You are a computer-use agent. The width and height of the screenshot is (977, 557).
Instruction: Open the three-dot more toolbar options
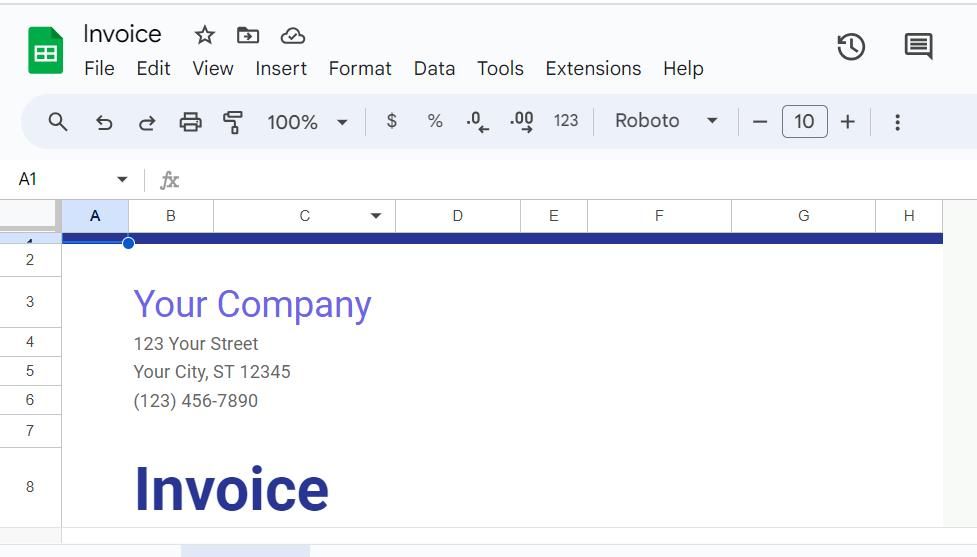[x=897, y=122]
